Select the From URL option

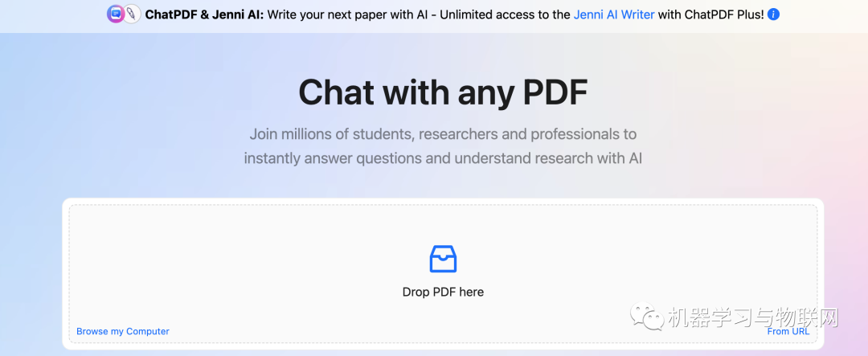(x=788, y=331)
